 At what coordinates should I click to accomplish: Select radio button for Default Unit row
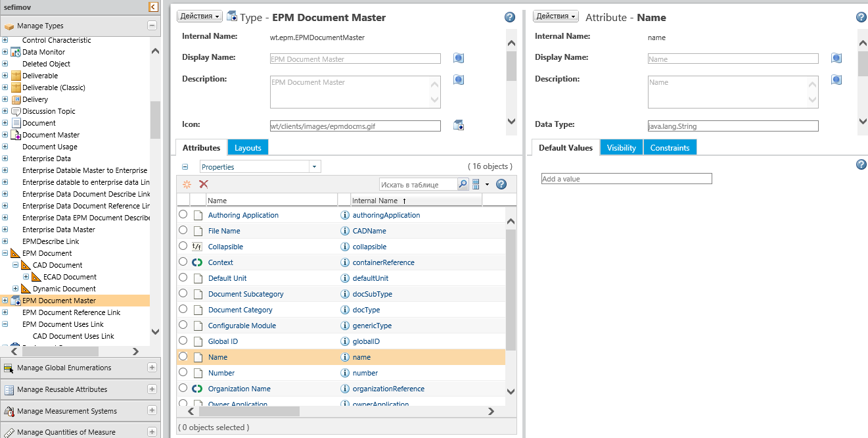183,278
